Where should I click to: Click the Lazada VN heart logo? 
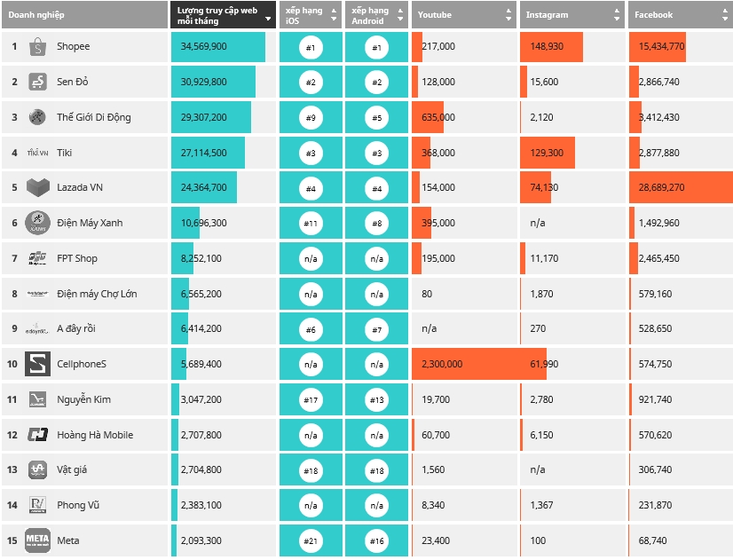pos(37,187)
